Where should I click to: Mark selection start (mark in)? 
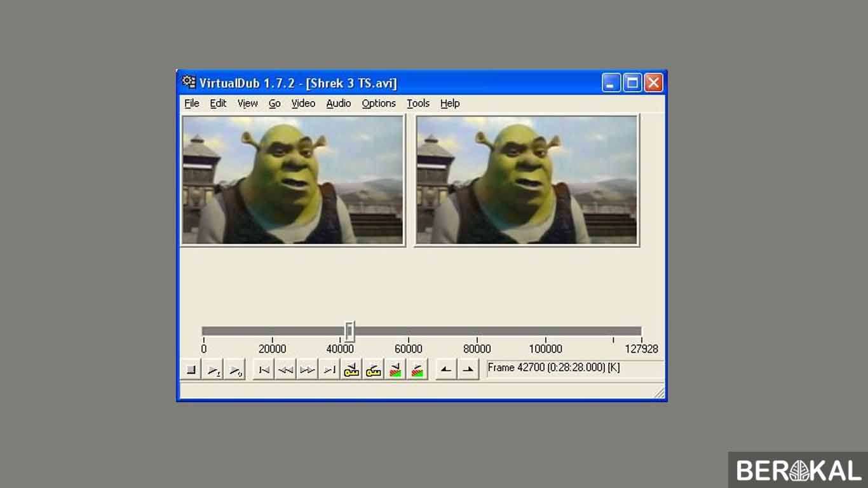click(x=446, y=370)
